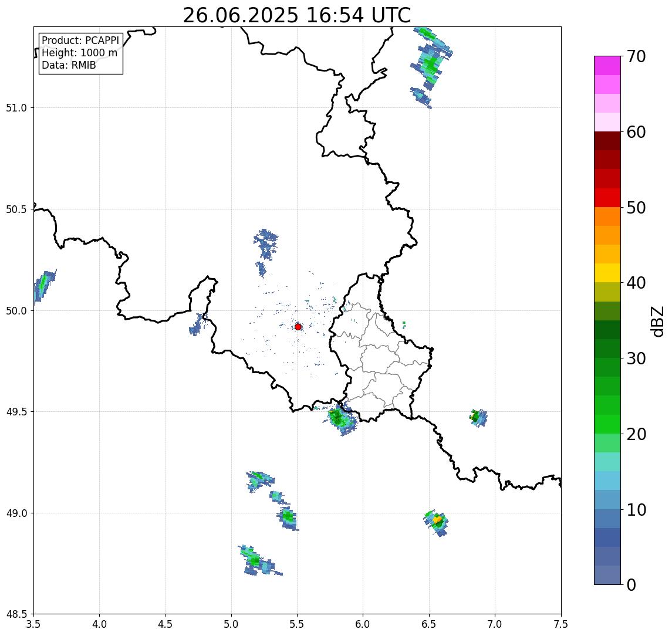Click the longitude tick label "3.5"
Image resolution: width=672 pixels, height=636 pixels.
(x=33, y=624)
